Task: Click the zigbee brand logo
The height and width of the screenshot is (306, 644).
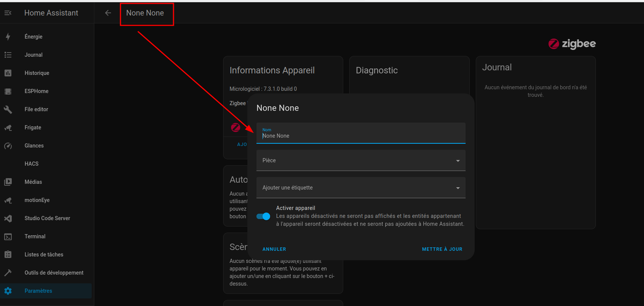Action: 572,44
